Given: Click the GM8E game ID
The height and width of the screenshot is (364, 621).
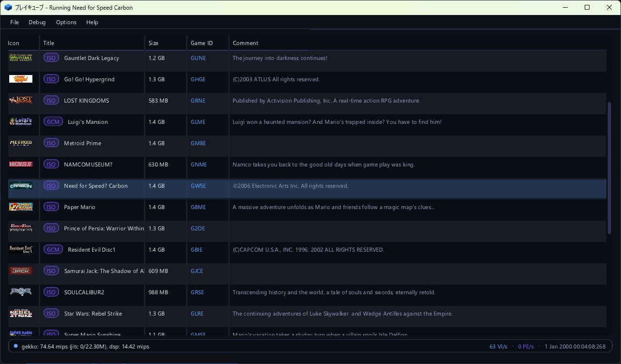Looking at the screenshot, I should (198, 143).
